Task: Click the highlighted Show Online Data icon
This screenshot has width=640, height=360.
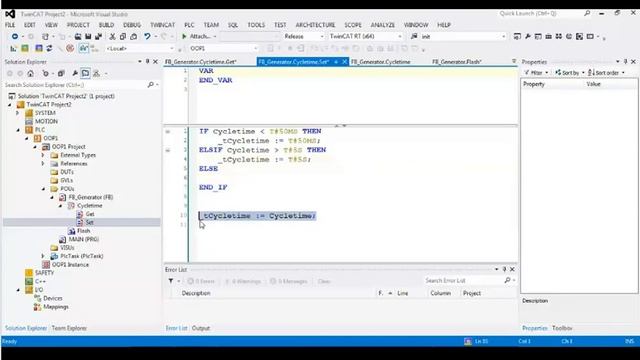Action: pyautogui.click(x=84, y=48)
